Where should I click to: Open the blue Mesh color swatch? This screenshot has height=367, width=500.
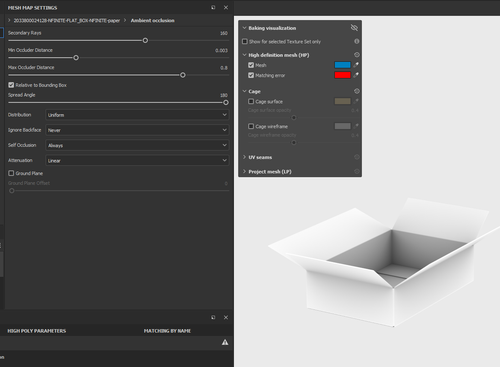(x=343, y=65)
